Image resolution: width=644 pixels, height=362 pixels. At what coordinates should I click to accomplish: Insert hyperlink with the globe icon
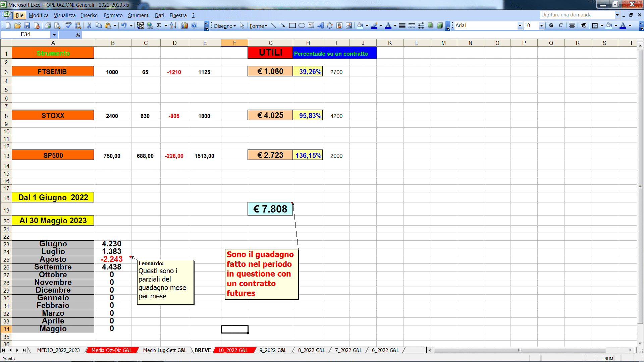150,25
